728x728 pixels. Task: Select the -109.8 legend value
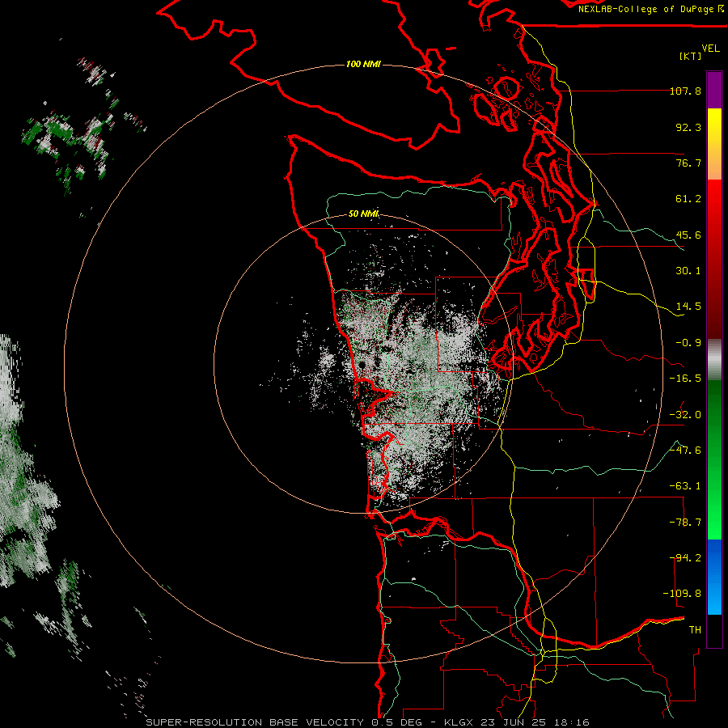[682, 594]
